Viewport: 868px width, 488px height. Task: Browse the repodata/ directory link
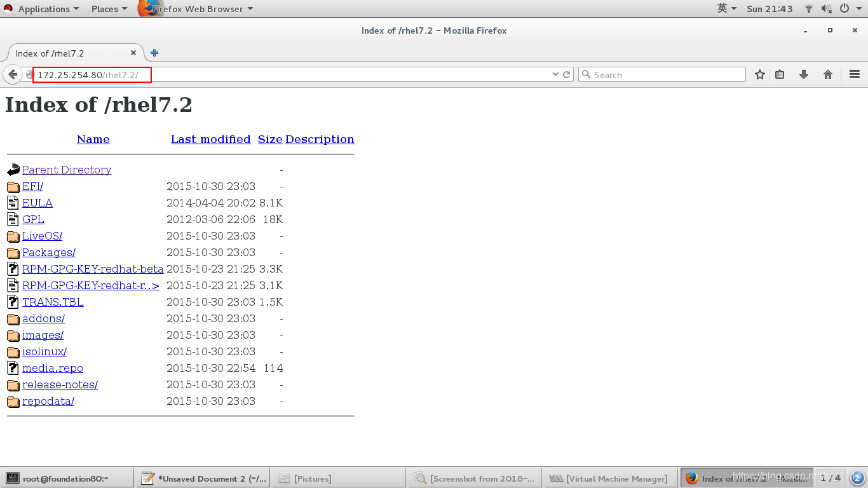(x=48, y=401)
